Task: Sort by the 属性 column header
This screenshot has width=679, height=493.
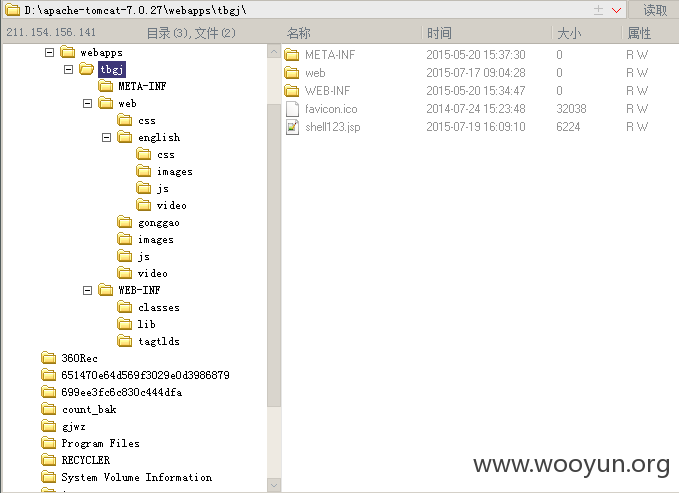Action: point(639,33)
